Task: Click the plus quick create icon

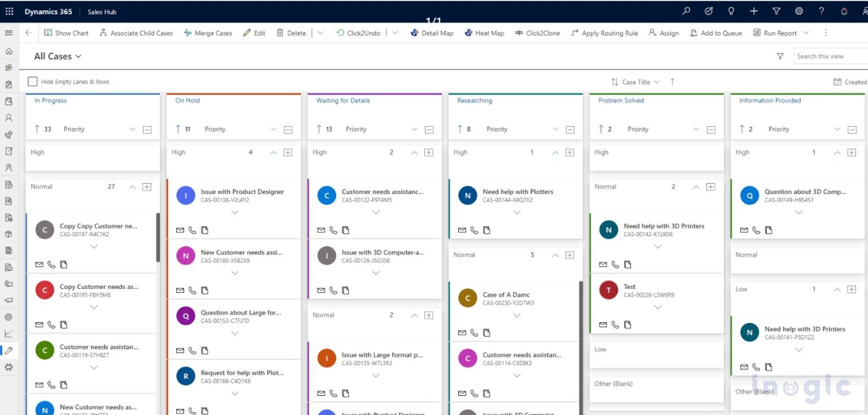Action: [x=754, y=11]
